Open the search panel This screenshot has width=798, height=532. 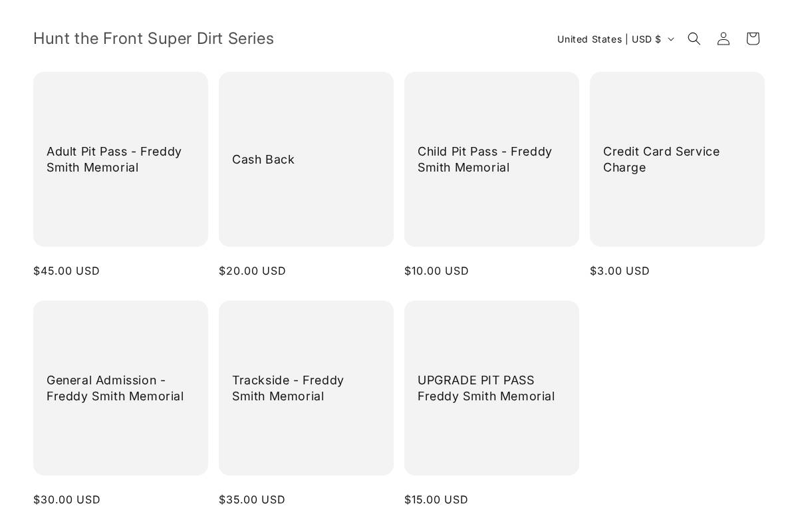[694, 38]
